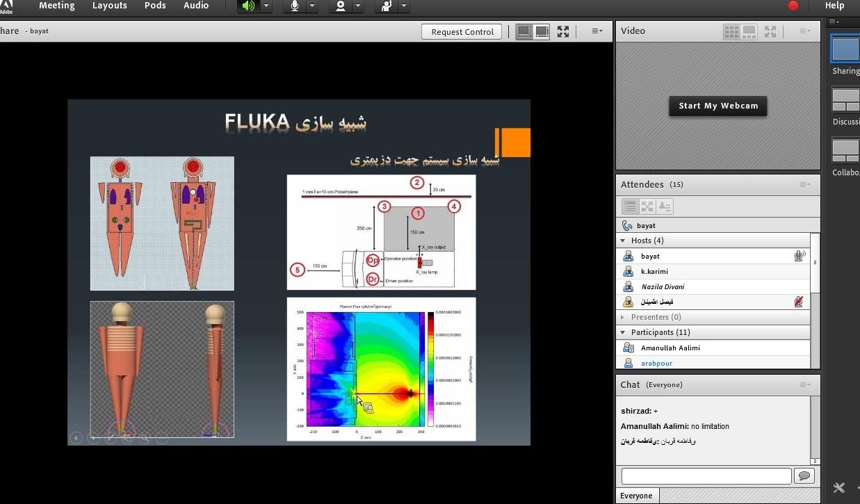Click the "shirzad: +" chat message
Screen dimensions: 860x504
[639, 411]
